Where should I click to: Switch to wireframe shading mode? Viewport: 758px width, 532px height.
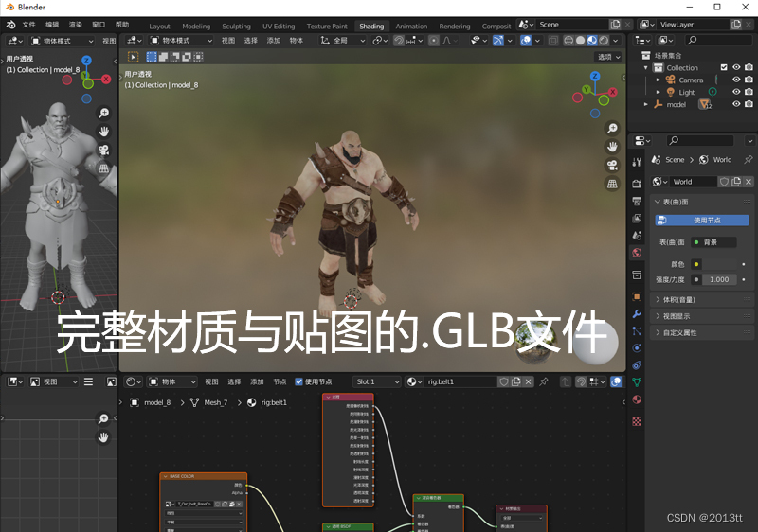(x=569, y=41)
